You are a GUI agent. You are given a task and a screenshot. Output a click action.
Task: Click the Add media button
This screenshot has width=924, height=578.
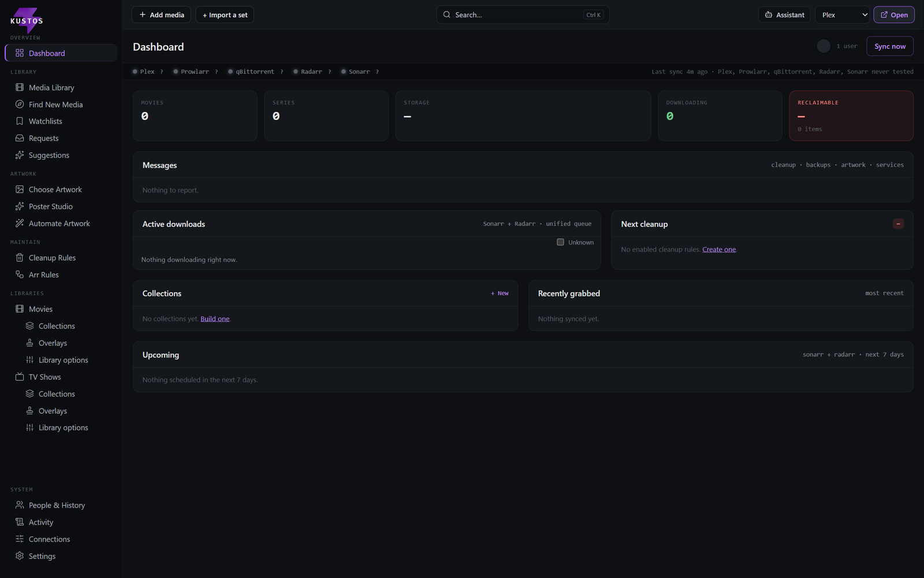click(x=161, y=15)
